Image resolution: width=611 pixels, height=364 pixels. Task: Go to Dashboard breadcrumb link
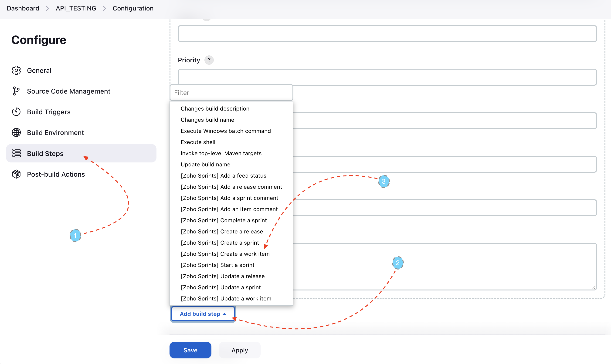[23, 8]
